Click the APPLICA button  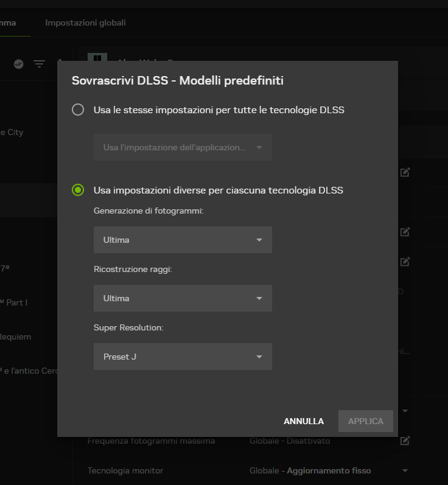(366, 421)
